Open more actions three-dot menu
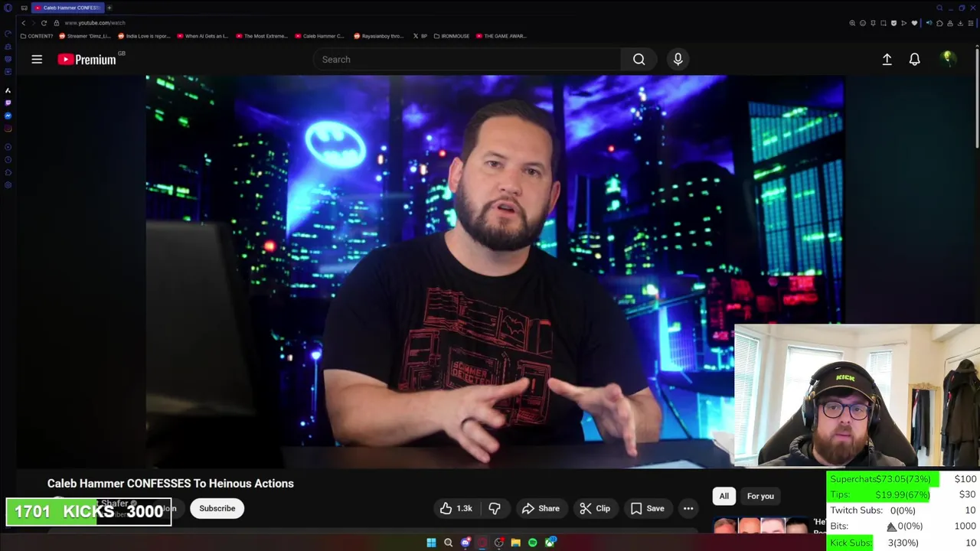 click(x=688, y=508)
